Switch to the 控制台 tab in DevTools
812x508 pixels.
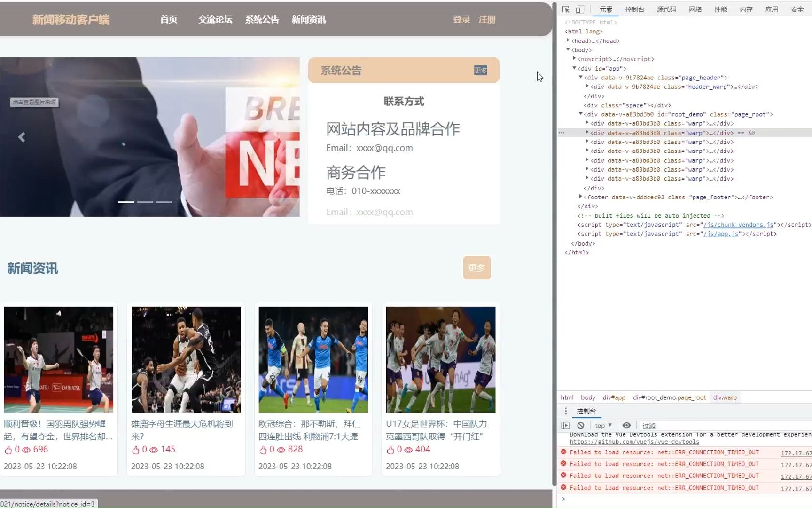(x=634, y=9)
